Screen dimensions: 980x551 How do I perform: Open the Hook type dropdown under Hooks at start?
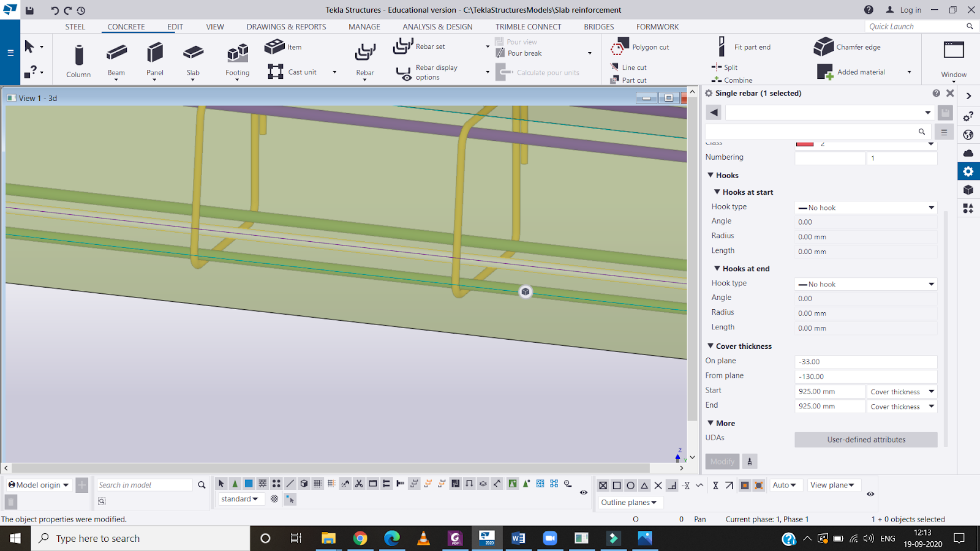click(865, 208)
